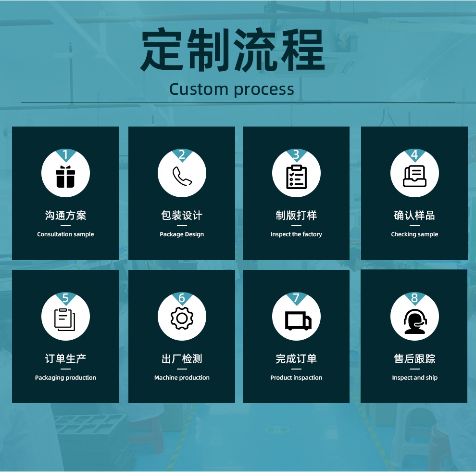Click the 出厂检测 heading
Screen dimensions: 476x472
coord(182,359)
